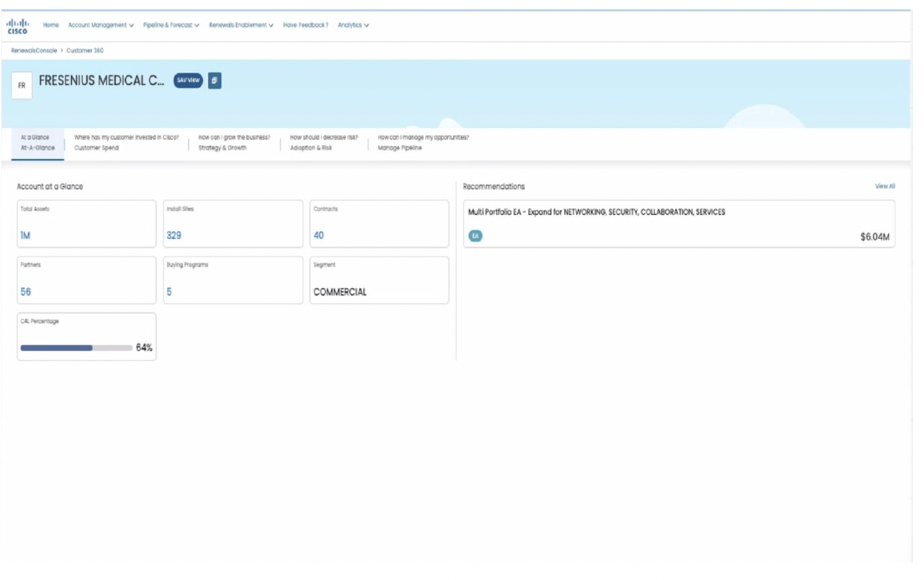Click the 64% C4L value
Viewport: 924px width, 580px height.
pos(145,348)
